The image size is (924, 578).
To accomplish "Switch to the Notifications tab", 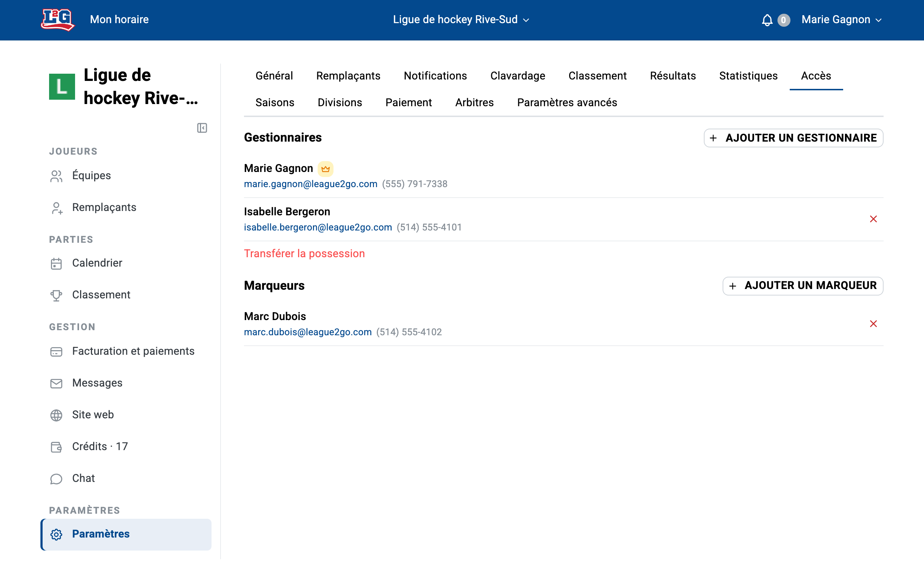I will click(435, 76).
